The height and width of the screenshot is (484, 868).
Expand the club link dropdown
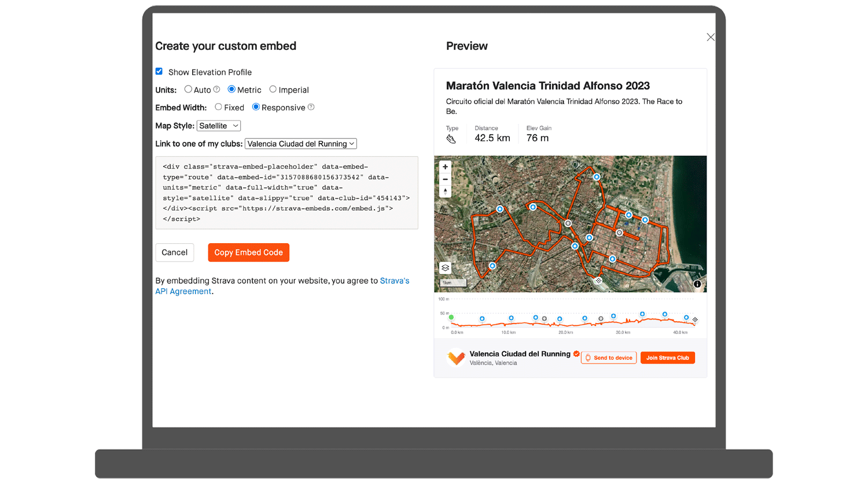[301, 144]
